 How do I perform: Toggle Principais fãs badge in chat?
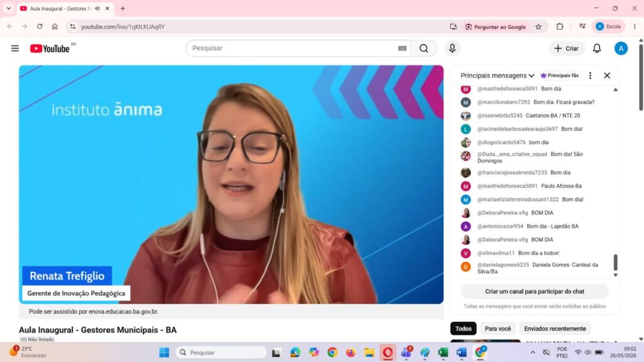coord(559,76)
